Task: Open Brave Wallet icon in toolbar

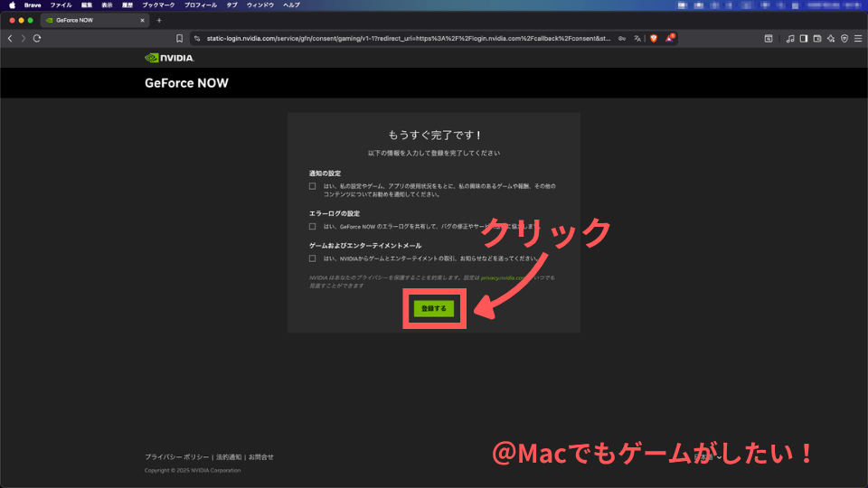Action: [817, 39]
